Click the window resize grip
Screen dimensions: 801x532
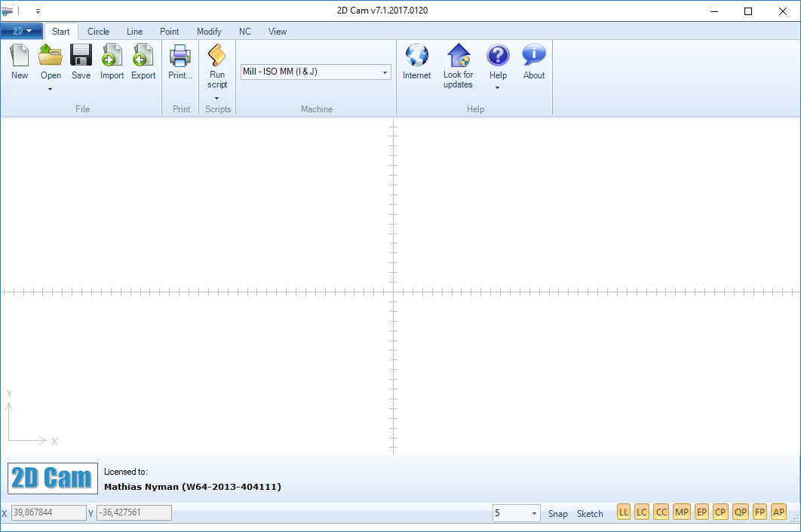[795, 518]
